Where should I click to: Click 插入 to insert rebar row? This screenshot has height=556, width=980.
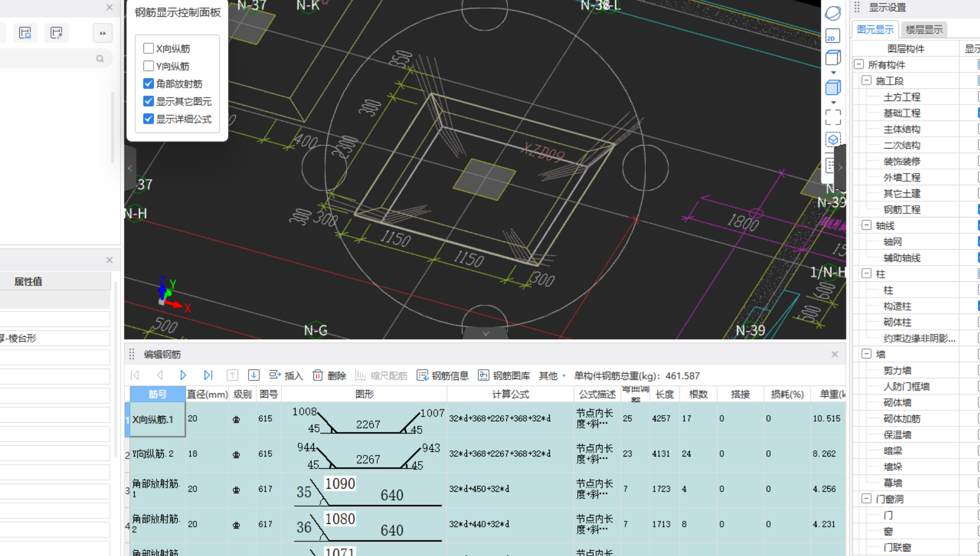[286, 376]
